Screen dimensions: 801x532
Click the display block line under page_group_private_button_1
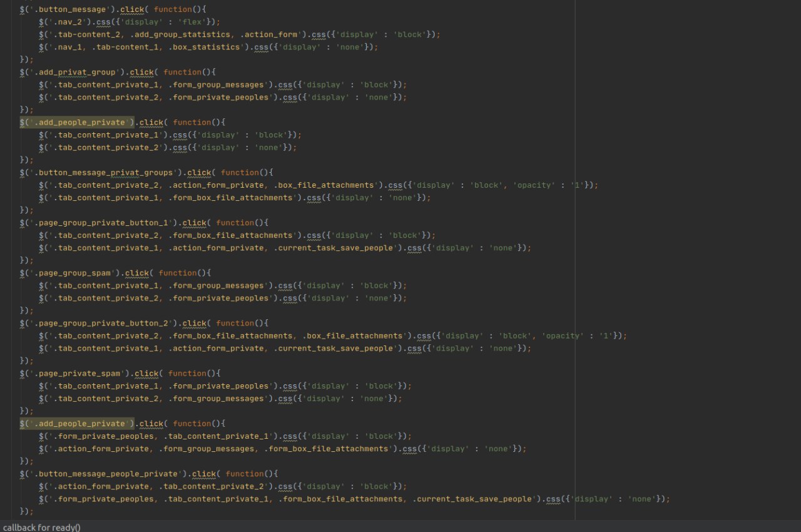click(x=237, y=235)
